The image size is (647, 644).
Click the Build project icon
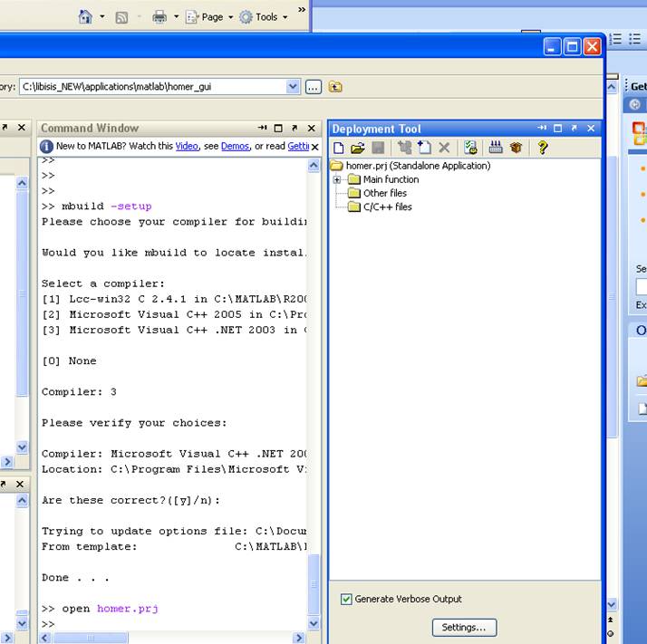pos(496,148)
